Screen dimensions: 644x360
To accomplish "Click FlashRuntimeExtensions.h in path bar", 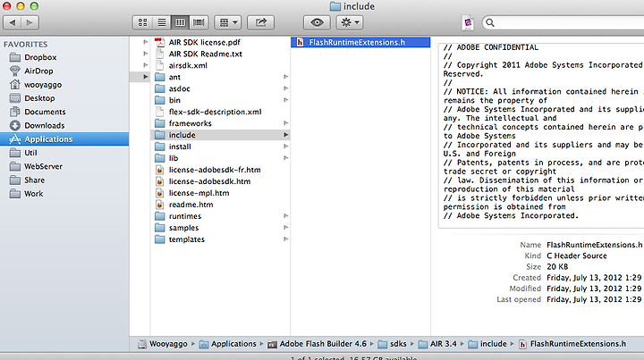I will pyautogui.click(x=572, y=344).
